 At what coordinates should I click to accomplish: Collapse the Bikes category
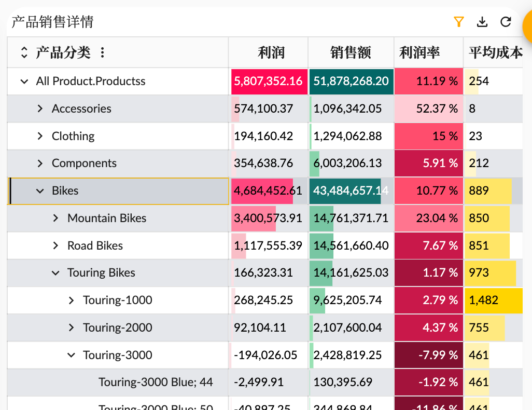(40, 190)
